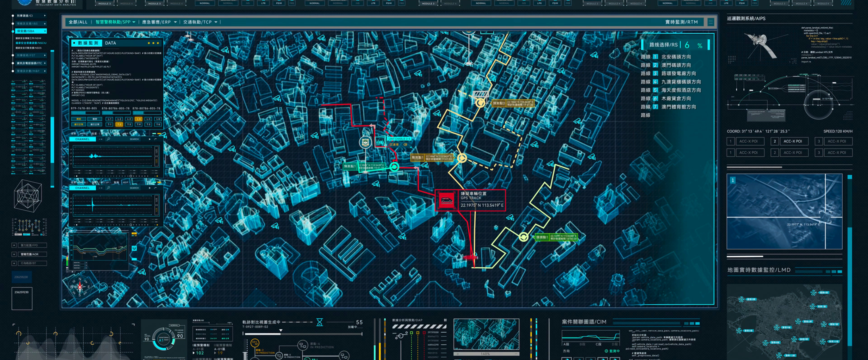Click the highlighted L-4 button in DATA panel

tap(138, 119)
